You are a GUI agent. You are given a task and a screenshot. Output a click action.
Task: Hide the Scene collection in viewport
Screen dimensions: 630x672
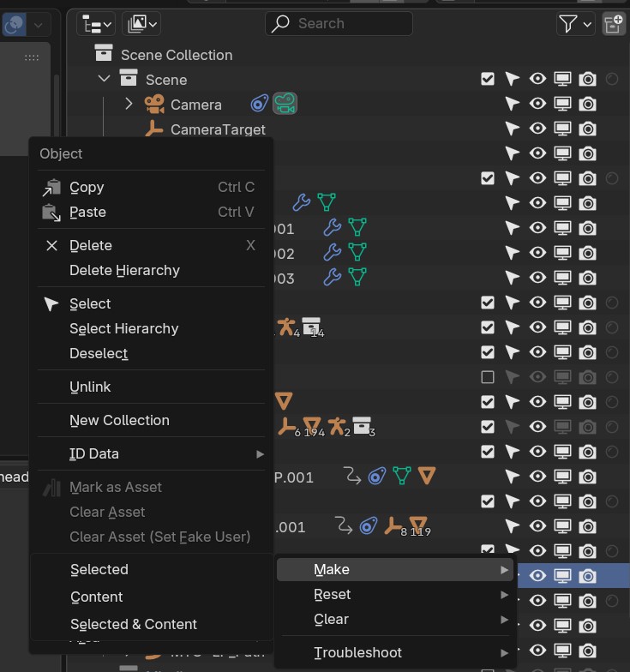click(x=537, y=79)
